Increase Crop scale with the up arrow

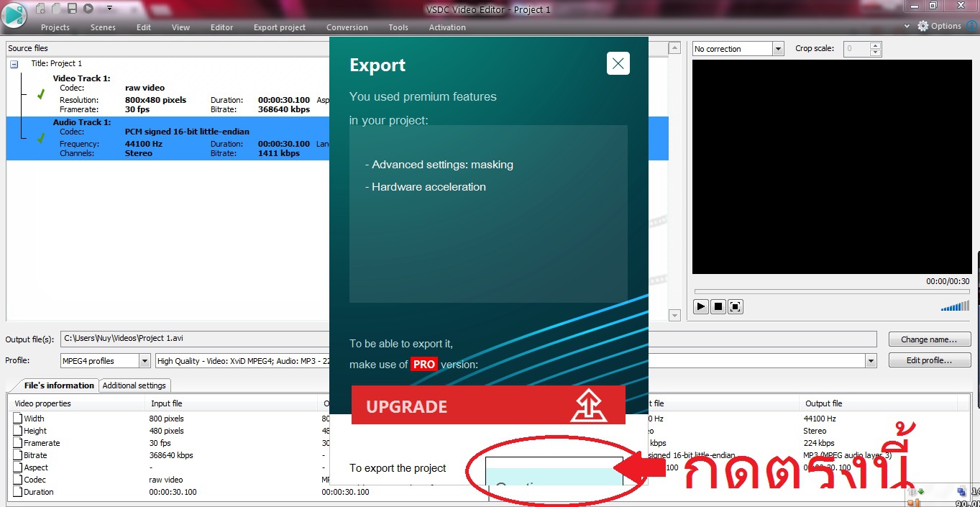[875, 45]
